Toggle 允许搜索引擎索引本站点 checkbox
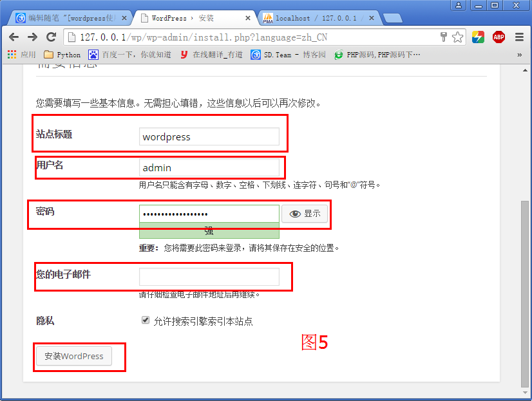Viewport: 532px width, 401px height. point(146,320)
